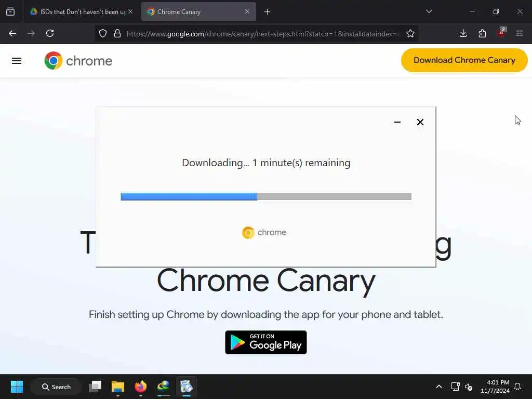Open the uBlock Origin extension icon
The image size is (532, 399).
(x=501, y=33)
